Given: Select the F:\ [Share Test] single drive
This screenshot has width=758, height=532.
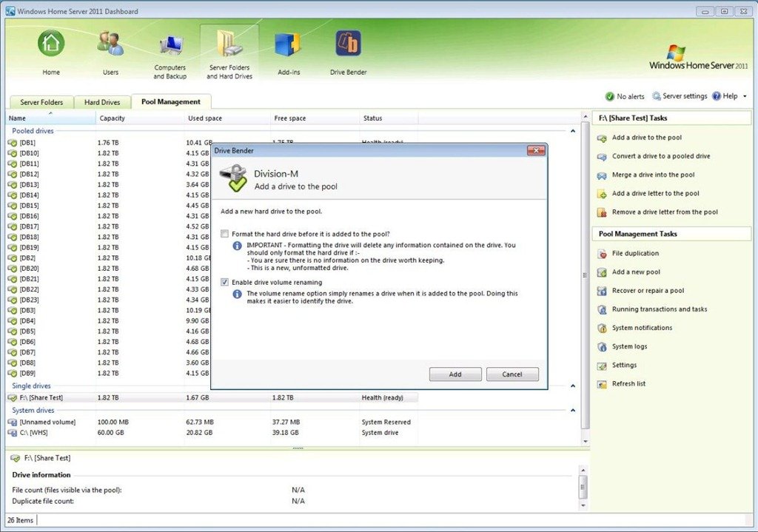Looking at the screenshot, I should pos(212,398).
